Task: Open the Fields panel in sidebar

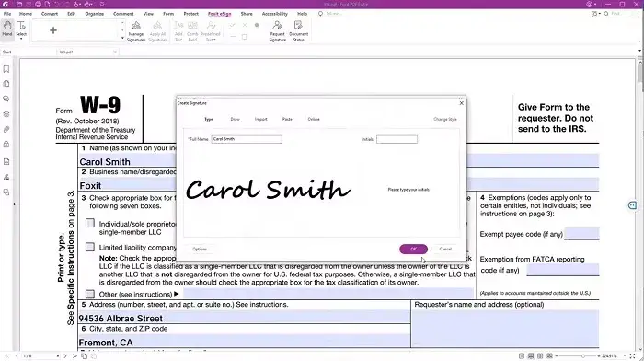Action: [x=6, y=161]
